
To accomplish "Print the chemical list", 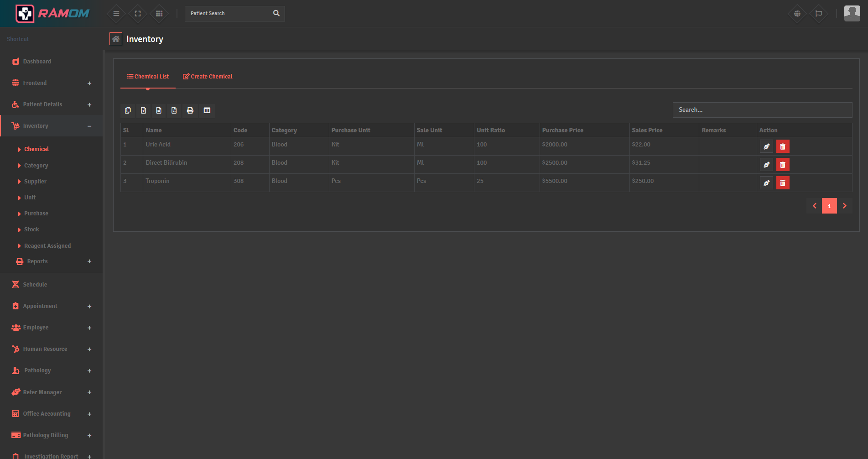I will click(x=190, y=110).
